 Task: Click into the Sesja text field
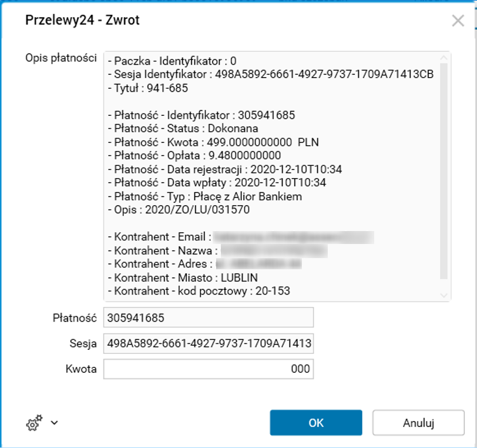coord(208,343)
